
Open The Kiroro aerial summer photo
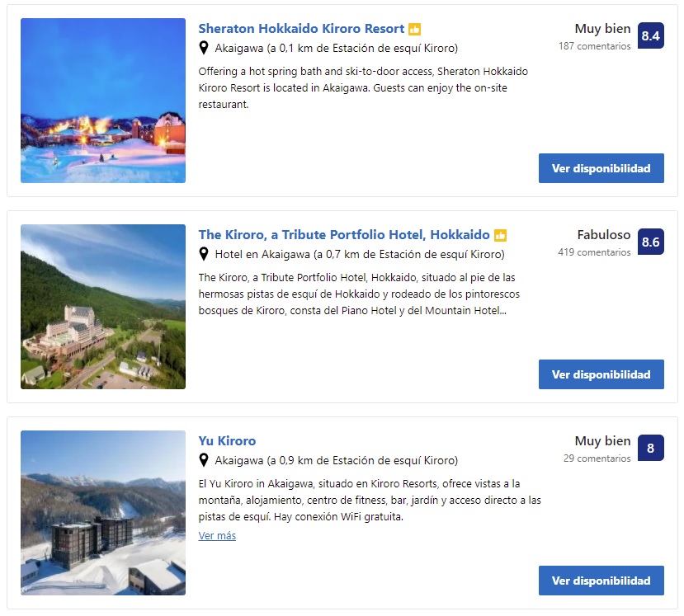103,307
